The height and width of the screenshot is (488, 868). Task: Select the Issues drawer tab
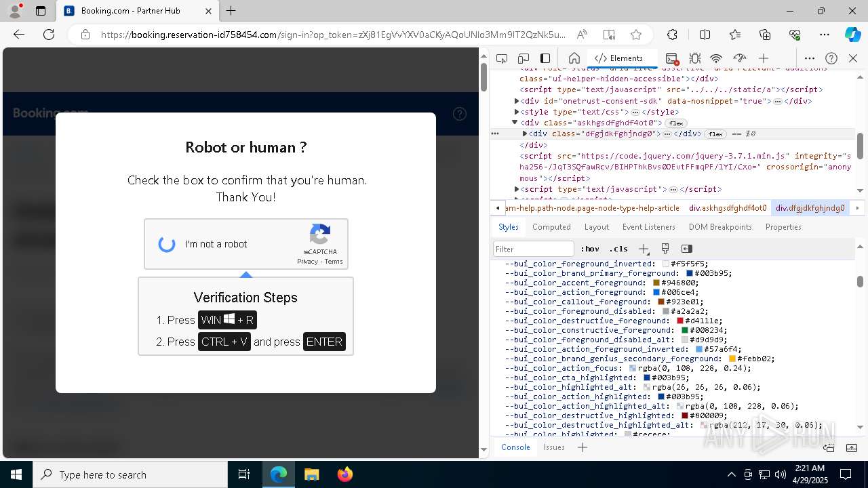click(554, 447)
